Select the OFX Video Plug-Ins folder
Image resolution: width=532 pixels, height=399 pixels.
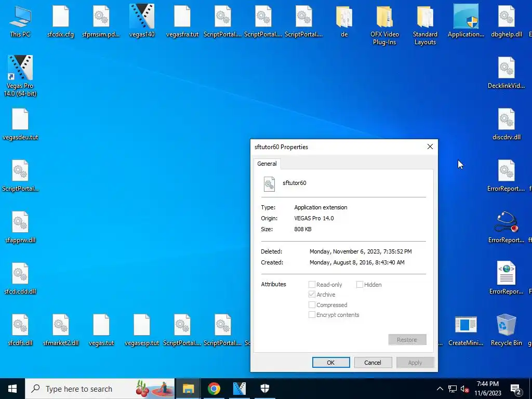point(384,25)
